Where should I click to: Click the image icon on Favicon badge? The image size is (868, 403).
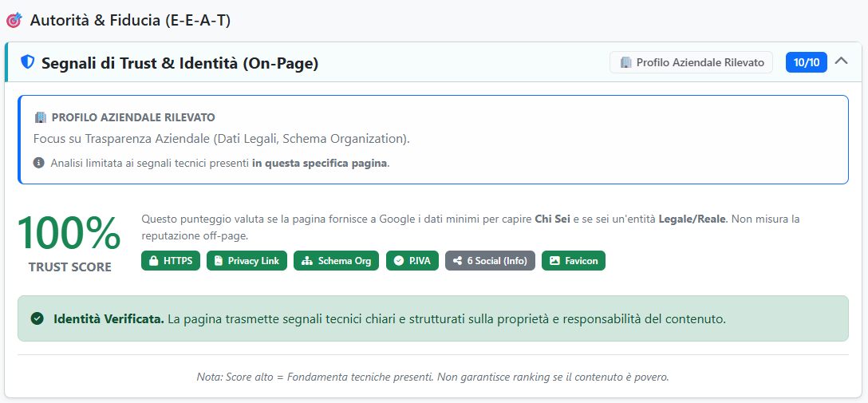coord(554,261)
